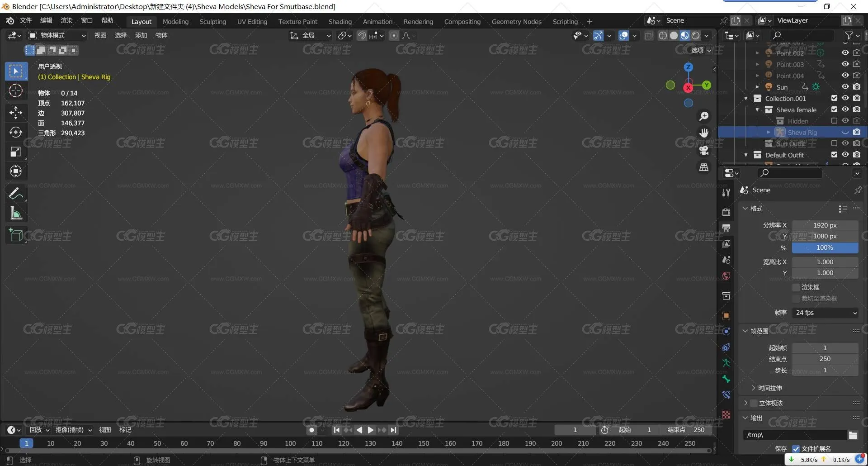Jump to the timeline first frame

tap(336, 430)
